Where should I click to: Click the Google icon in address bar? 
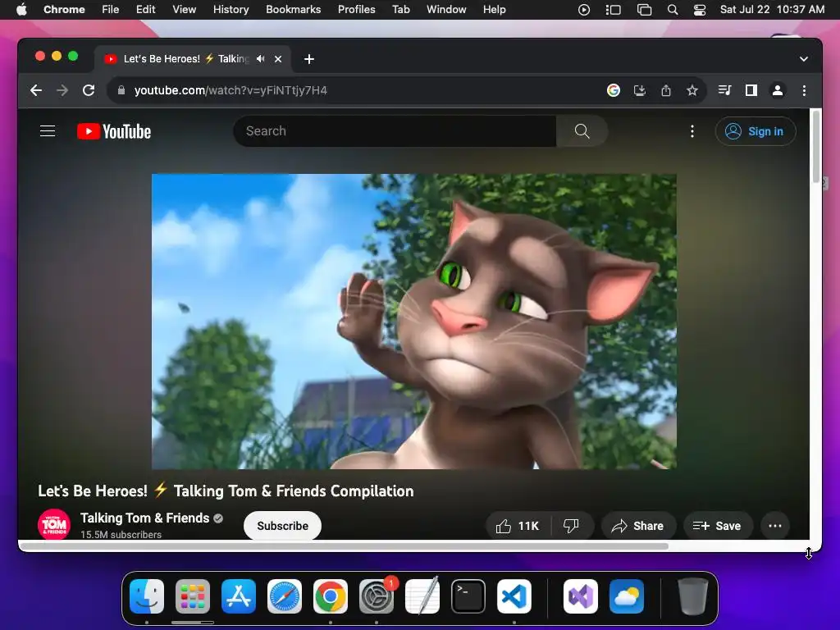click(x=614, y=90)
